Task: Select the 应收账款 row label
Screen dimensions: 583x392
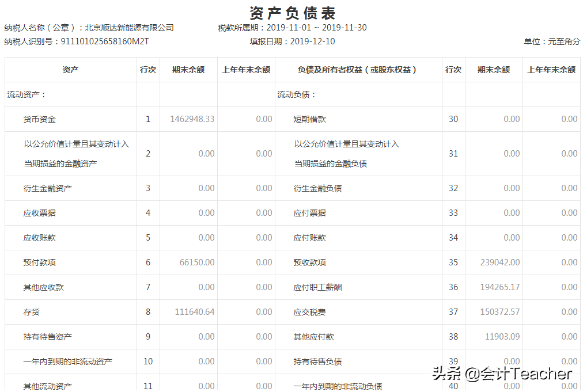Action: [x=39, y=238]
